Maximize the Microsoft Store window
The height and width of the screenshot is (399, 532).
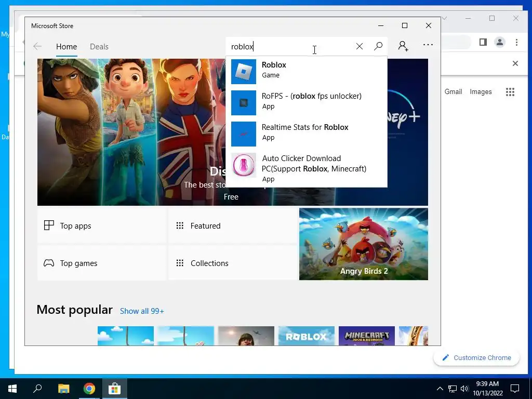(x=404, y=25)
